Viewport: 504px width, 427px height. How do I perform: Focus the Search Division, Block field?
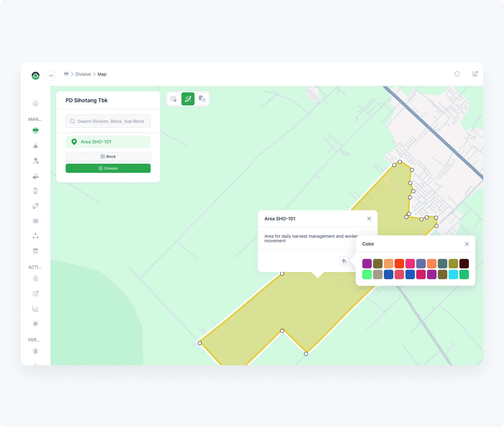[108, 121]
